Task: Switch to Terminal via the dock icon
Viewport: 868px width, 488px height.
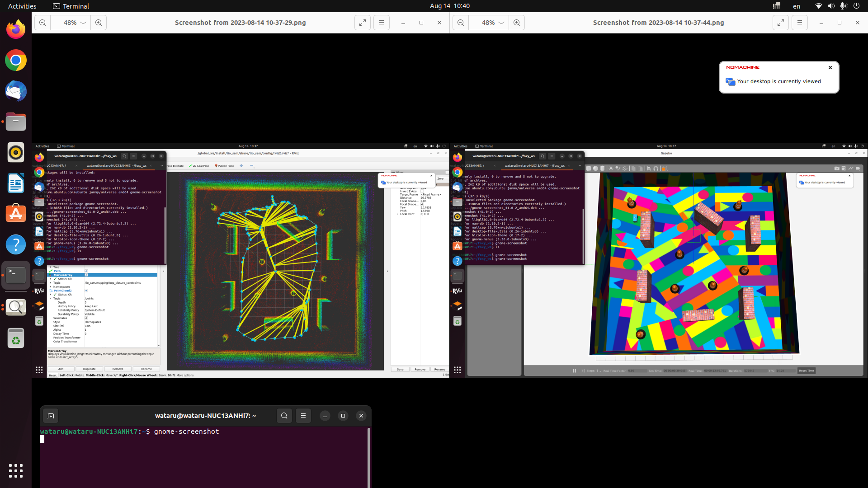Action: coord(16,275)
